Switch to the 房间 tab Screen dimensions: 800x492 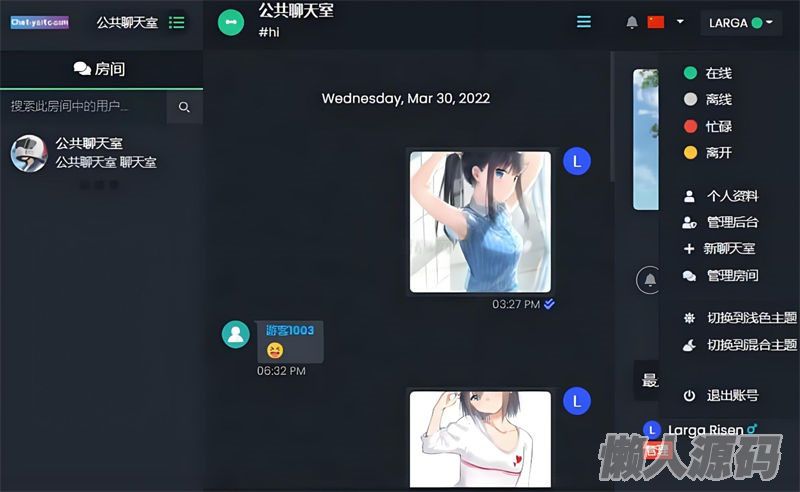tap(101, 69)
